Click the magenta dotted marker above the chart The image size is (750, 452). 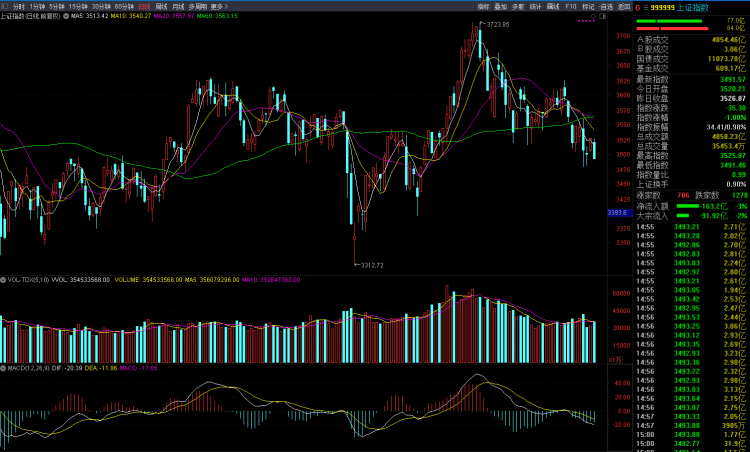click(x=586, y=21)
